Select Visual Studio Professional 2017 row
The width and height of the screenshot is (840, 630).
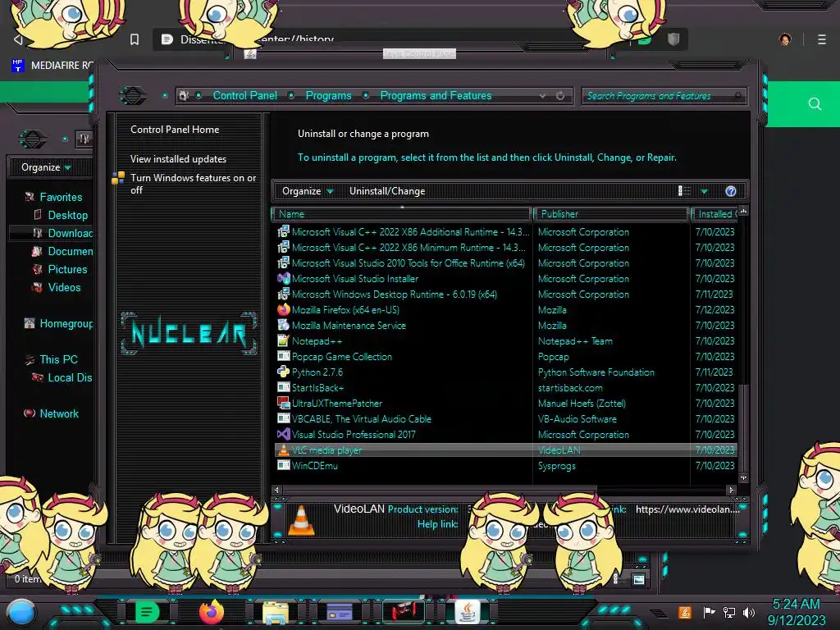click(x=506, y=435)
